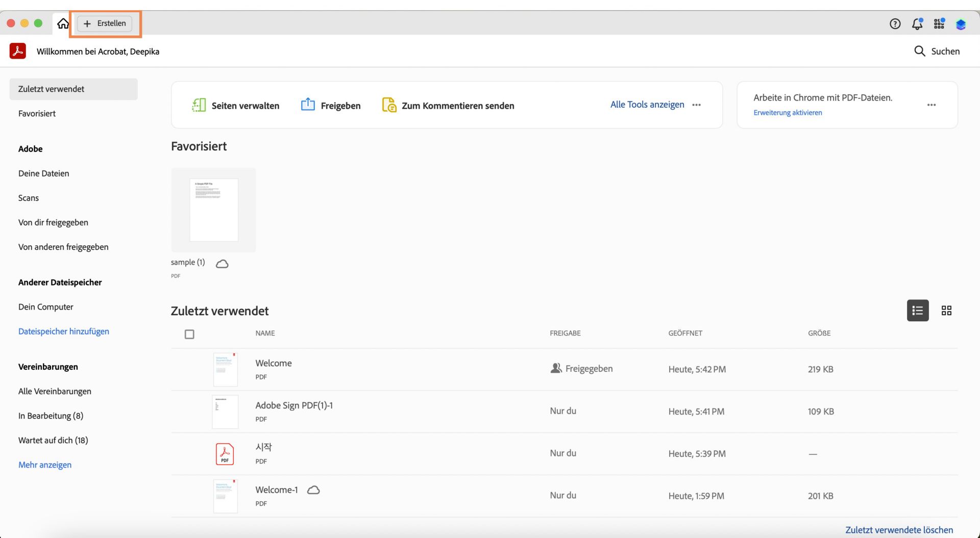Open more options for the Chrome extension card
980x538 pixels.
932,105
